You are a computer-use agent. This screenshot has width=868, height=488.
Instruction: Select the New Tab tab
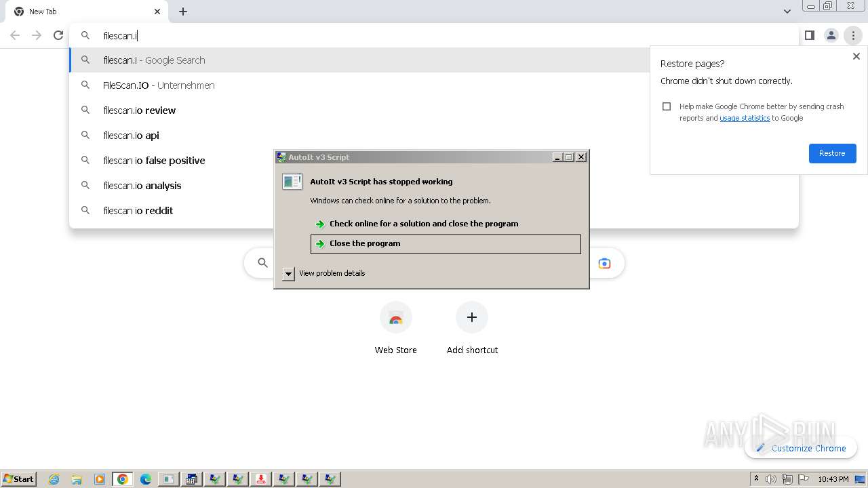coord(86,12)
